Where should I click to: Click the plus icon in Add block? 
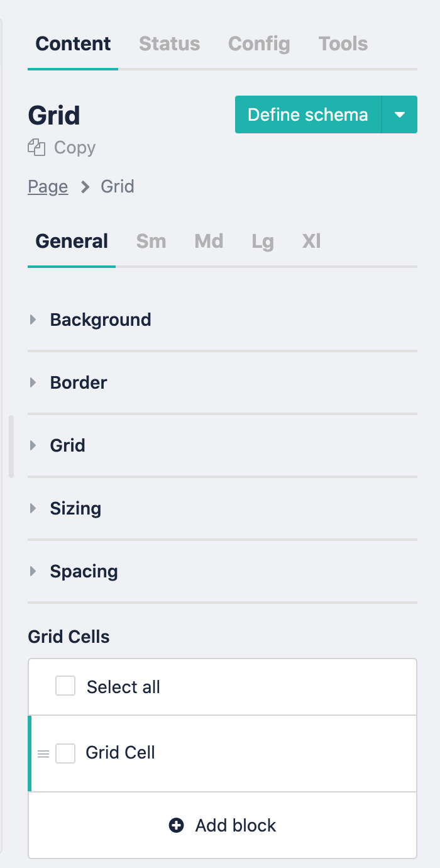pos(176,825)
